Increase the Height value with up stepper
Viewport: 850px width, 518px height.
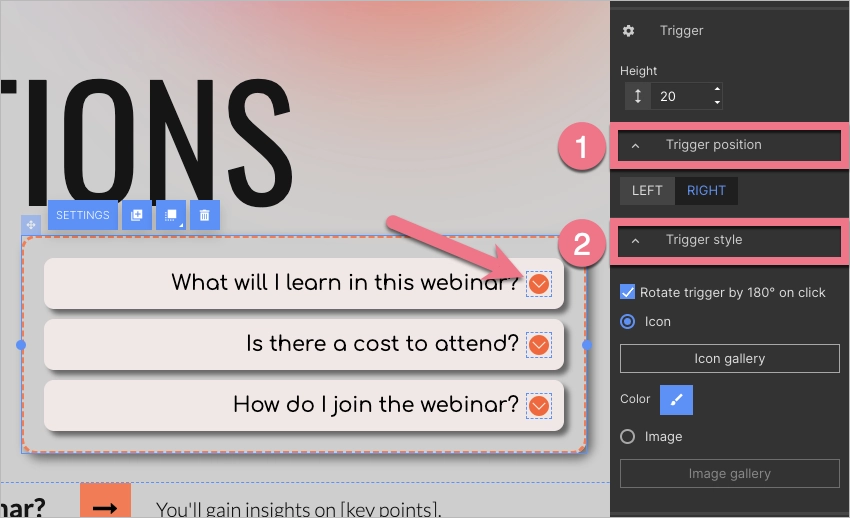tap(717, 89)
